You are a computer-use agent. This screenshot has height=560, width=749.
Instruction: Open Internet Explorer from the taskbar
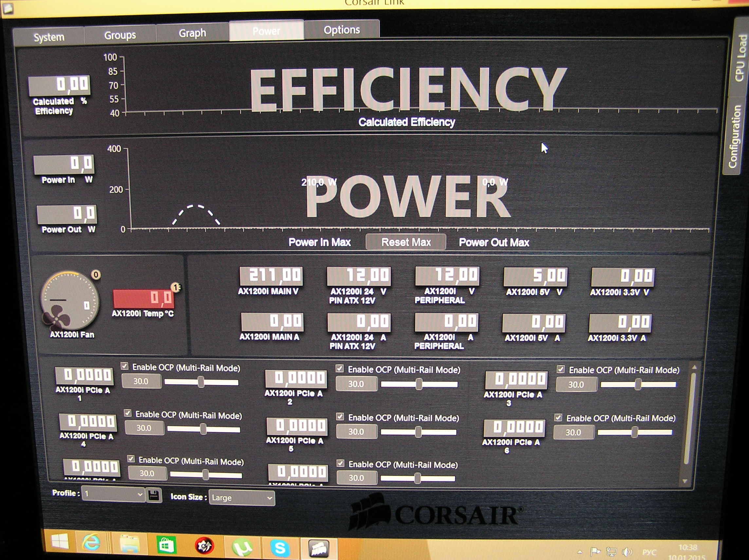(x=91, y=543)
